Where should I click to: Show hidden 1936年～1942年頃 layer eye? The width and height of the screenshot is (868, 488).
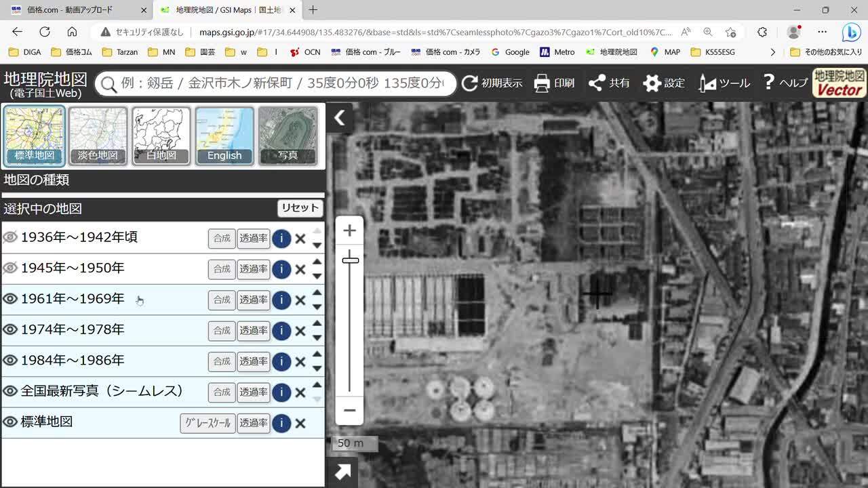point(10,237)
